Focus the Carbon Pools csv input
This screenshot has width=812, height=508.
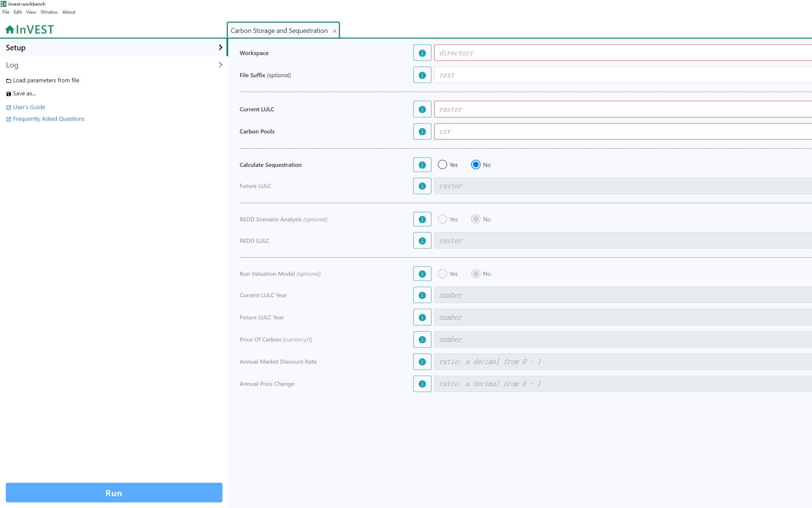coord(623,131)
